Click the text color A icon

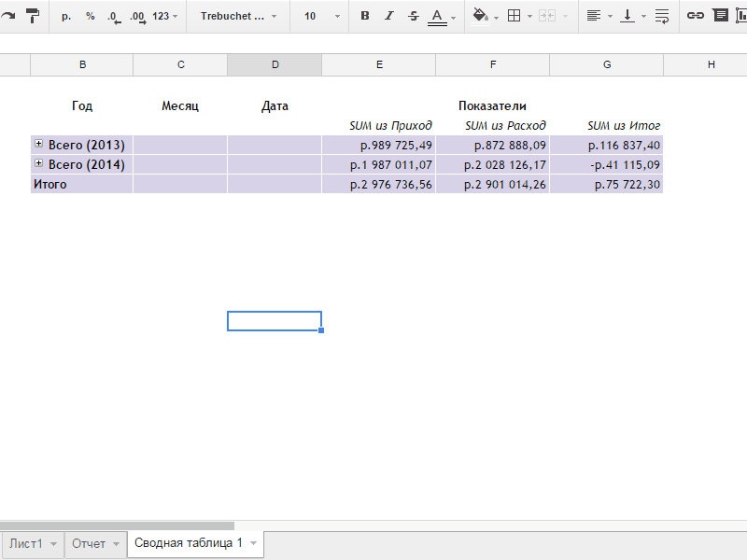[x=437, y=17]
